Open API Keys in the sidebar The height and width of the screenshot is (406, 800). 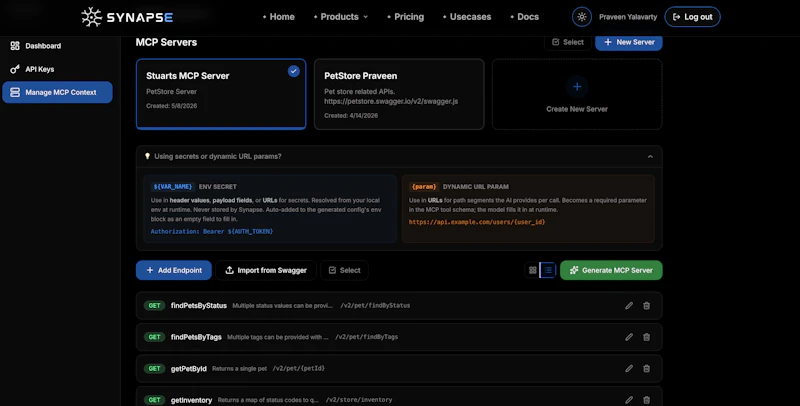(x=57, y=69)
